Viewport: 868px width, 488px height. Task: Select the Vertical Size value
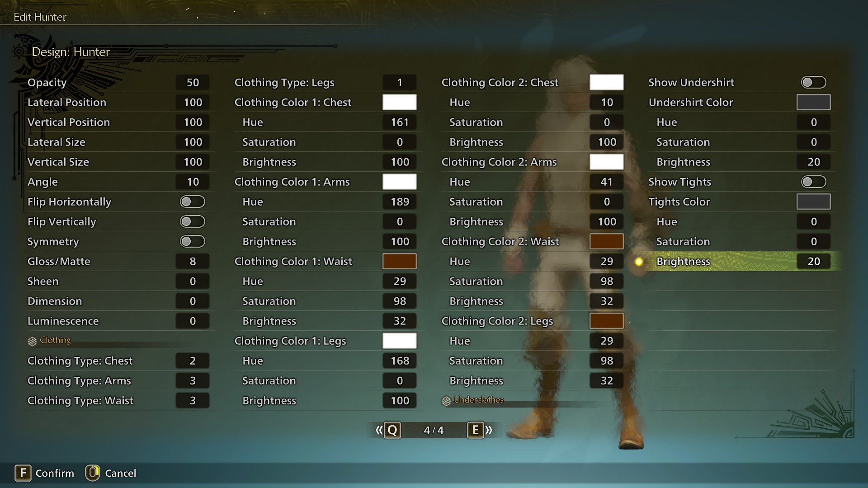[x=193, y=162]
